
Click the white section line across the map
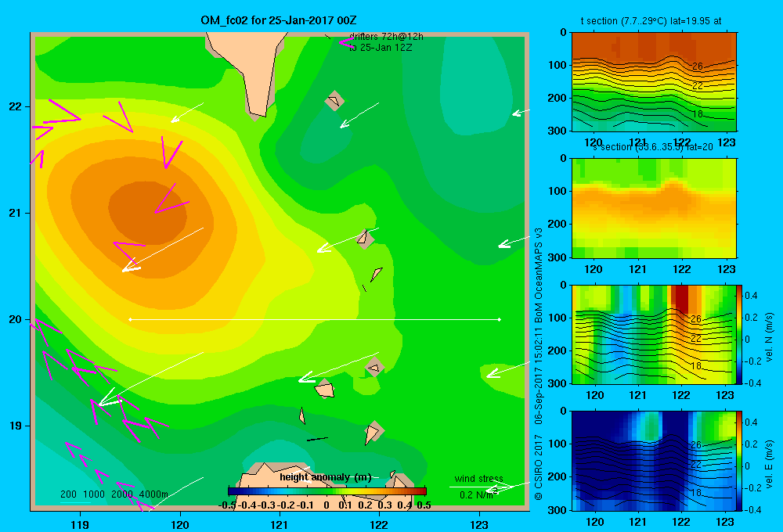(x=315, y=319)
